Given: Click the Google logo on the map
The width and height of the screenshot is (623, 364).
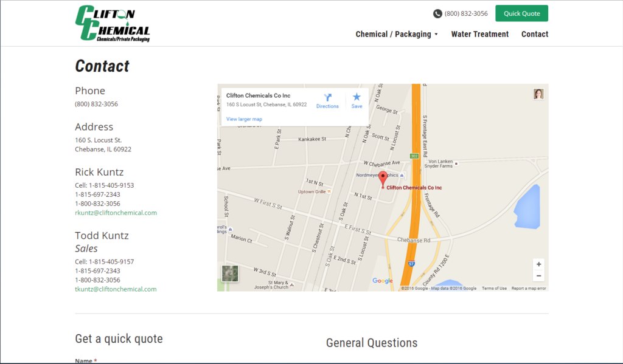Looking at the screenshot, I should [383, 281].
